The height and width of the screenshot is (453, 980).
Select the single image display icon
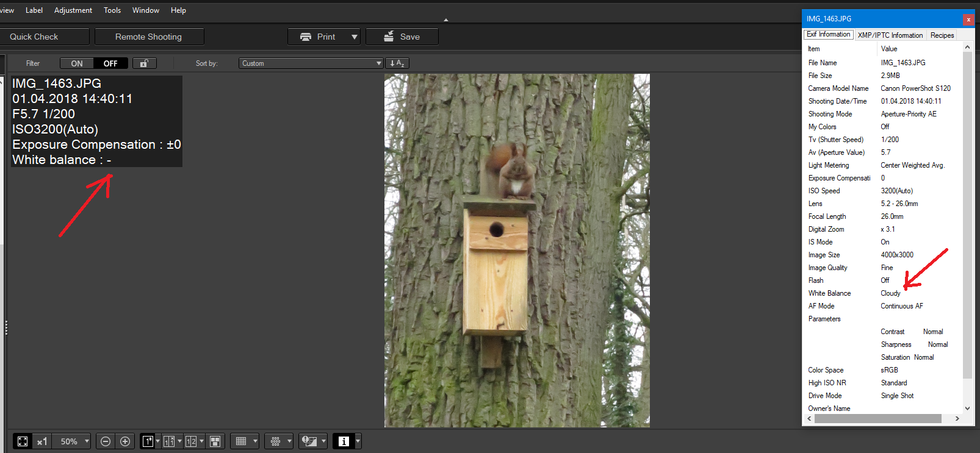coord(148,441)
